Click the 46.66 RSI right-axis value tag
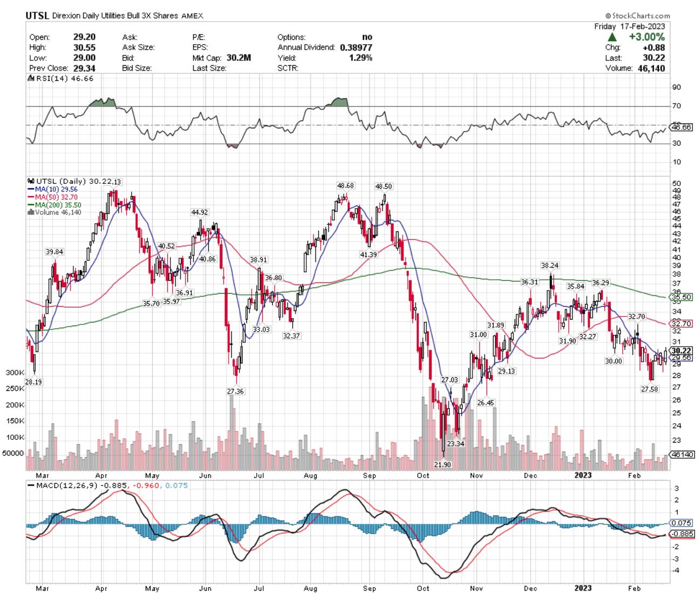The height and width of the screenshot is (593, 700). click(681, 127)
